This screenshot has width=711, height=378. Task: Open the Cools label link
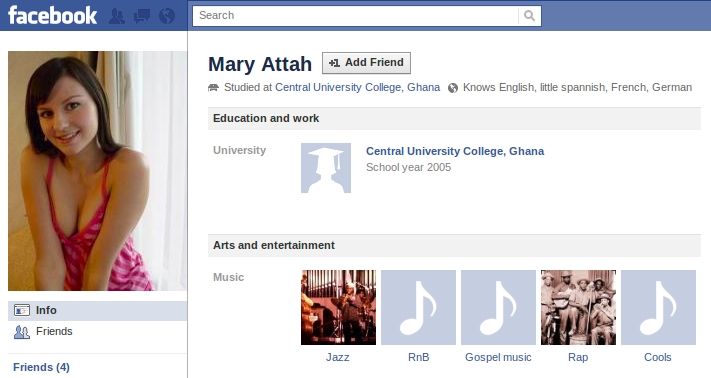click(x=658, y=357)
